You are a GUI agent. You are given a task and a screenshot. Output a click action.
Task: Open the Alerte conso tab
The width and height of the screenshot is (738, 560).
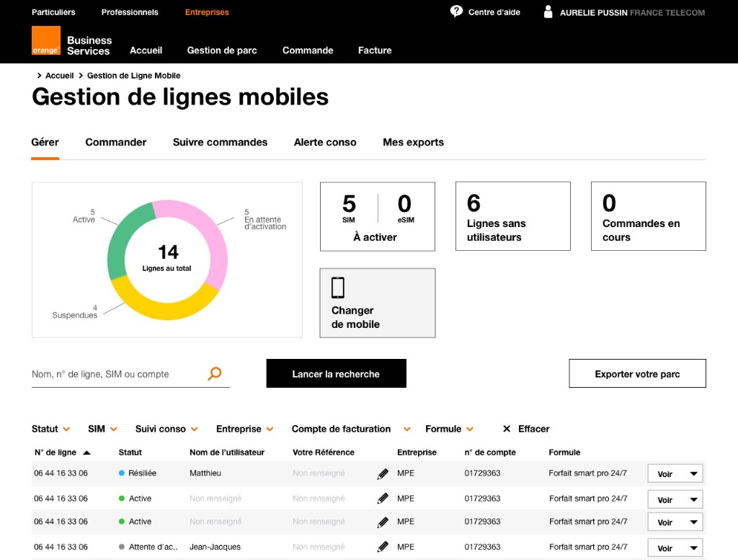[x=324, y=142]
